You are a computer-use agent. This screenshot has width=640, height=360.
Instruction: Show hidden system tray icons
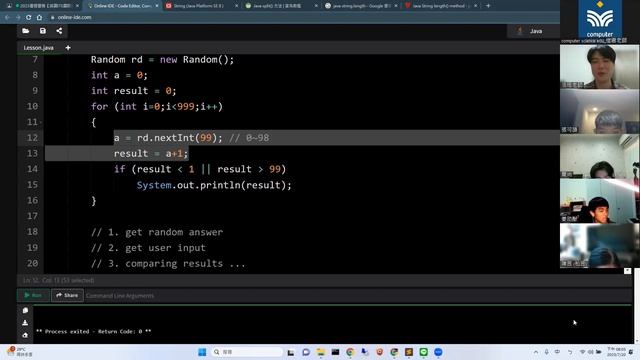click(536, 352)
